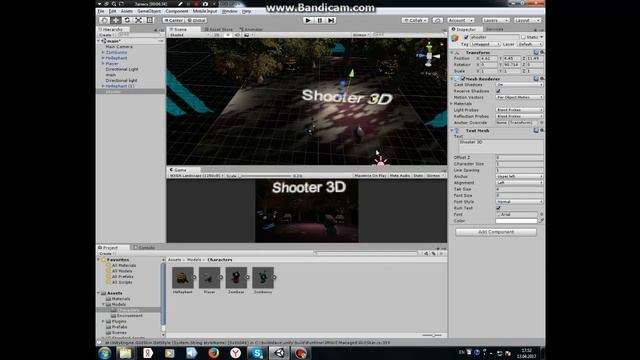Select the Scale tool in toolbar
The width and height of the screenshot is (640, 360).
(x=139, y=20)
